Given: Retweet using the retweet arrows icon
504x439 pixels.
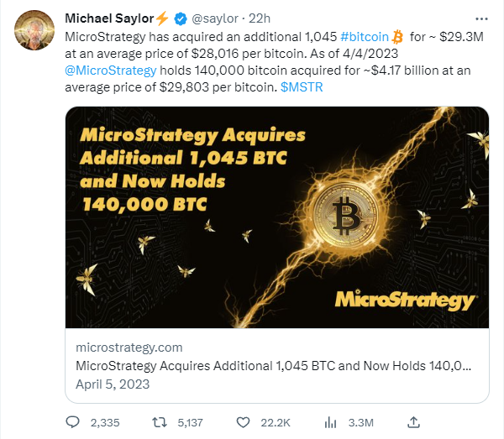Looking at the screenshot, I should 160,422.
